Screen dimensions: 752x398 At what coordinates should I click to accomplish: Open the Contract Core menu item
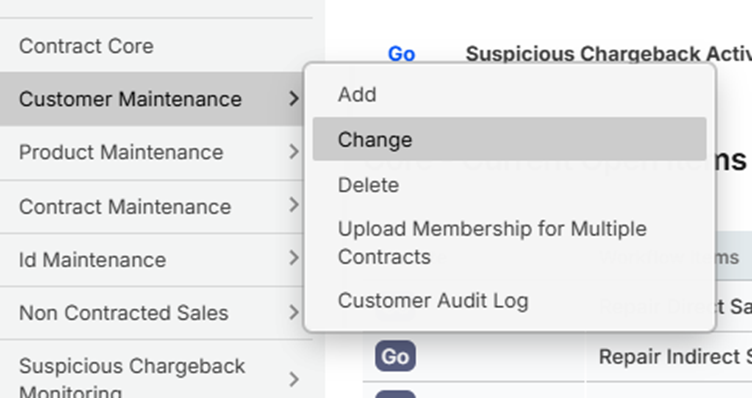click(86, 47)
